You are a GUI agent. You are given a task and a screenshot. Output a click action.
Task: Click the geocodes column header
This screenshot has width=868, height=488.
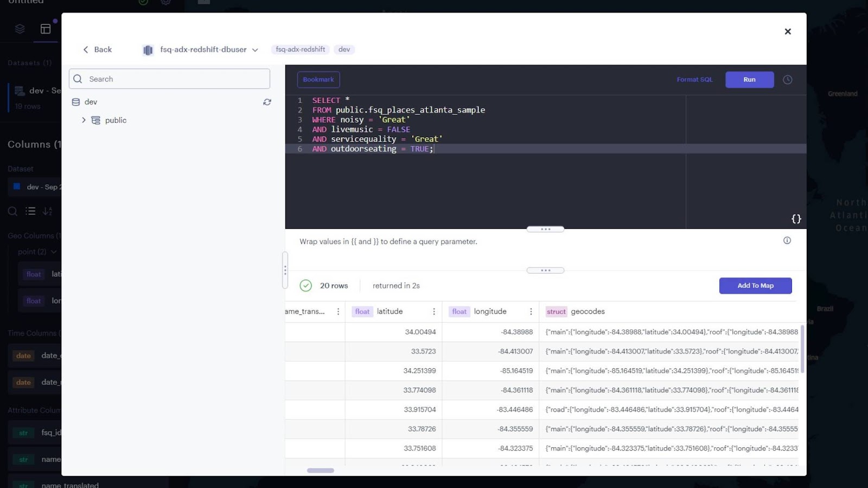(x=588, y=311)
